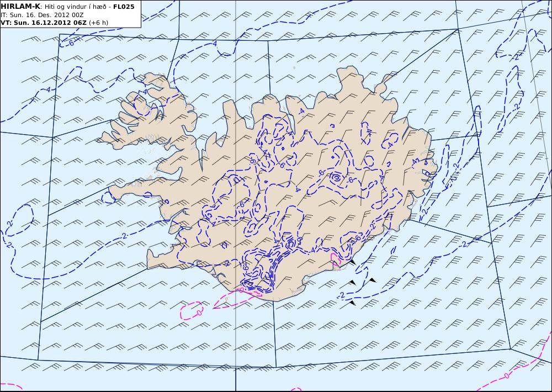Viewport: 552px width, 392px height.
Task: Click the magenta 0 label touching the south coast
Action: click(241, 290)
